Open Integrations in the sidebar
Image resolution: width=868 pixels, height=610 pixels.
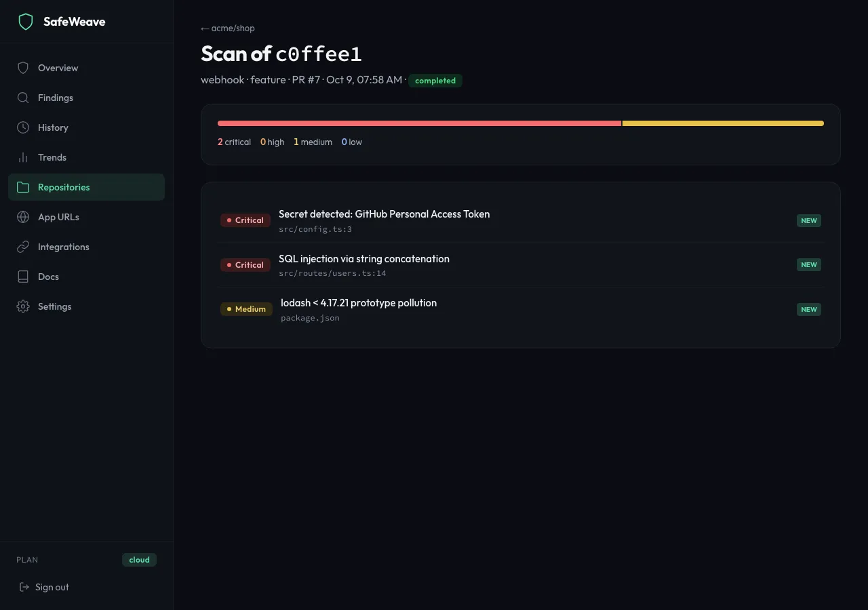(86, 247)
